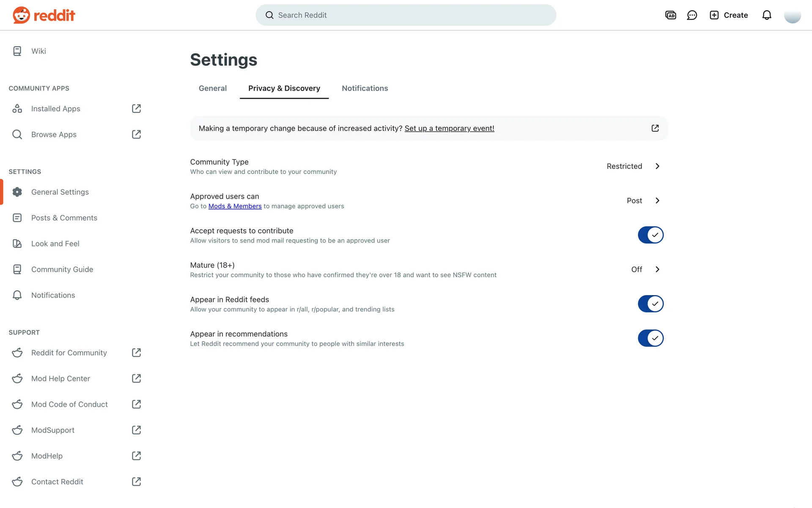Expand Mature (18+) Off setting chevron
This screenshot has height=508, width=812.
click(657, 270)
